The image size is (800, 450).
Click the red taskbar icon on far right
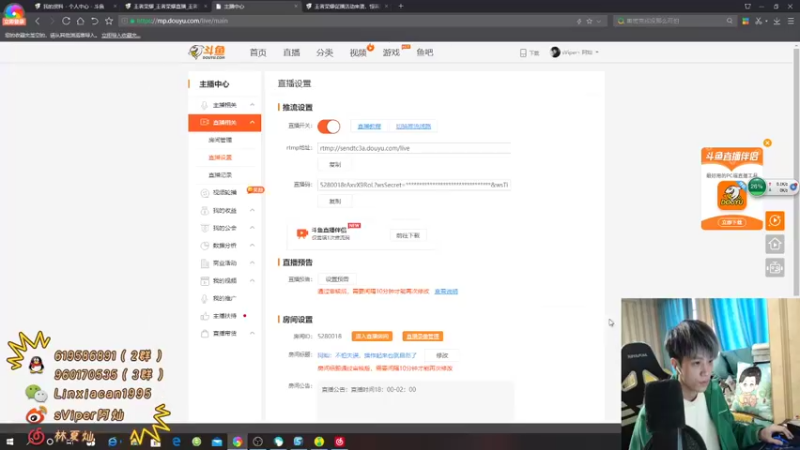339,441
